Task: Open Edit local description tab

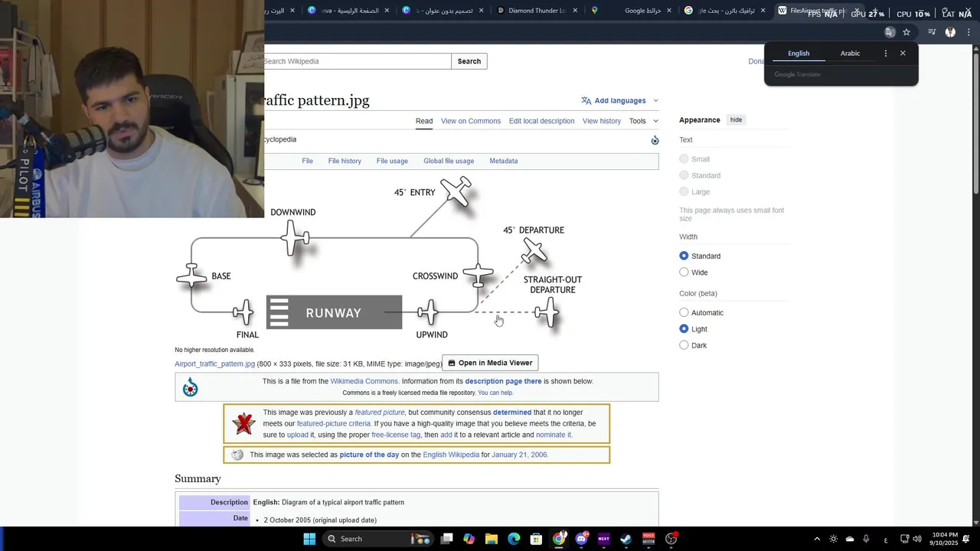Action: 541,121
